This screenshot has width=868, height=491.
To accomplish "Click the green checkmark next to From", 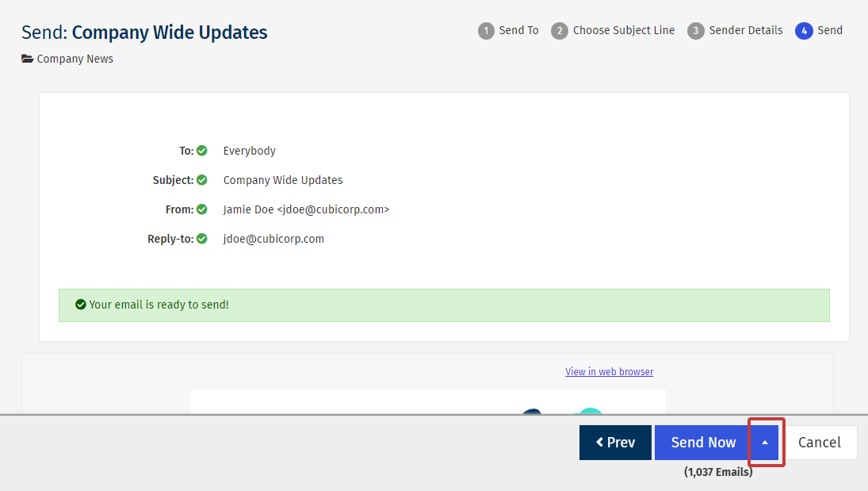I will click(202, 209).
